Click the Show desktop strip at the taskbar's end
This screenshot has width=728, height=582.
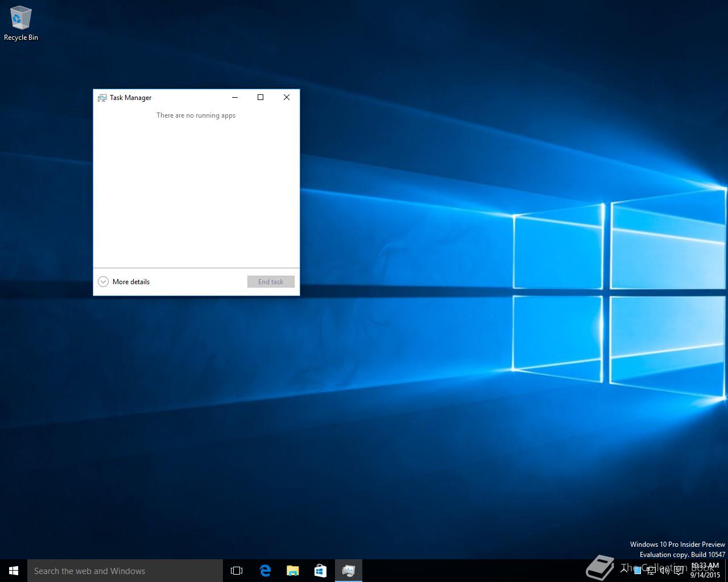726,571
